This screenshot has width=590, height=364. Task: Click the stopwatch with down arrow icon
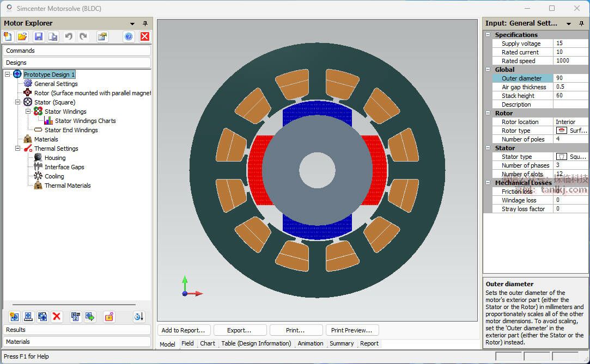click(x=138, y=317)
